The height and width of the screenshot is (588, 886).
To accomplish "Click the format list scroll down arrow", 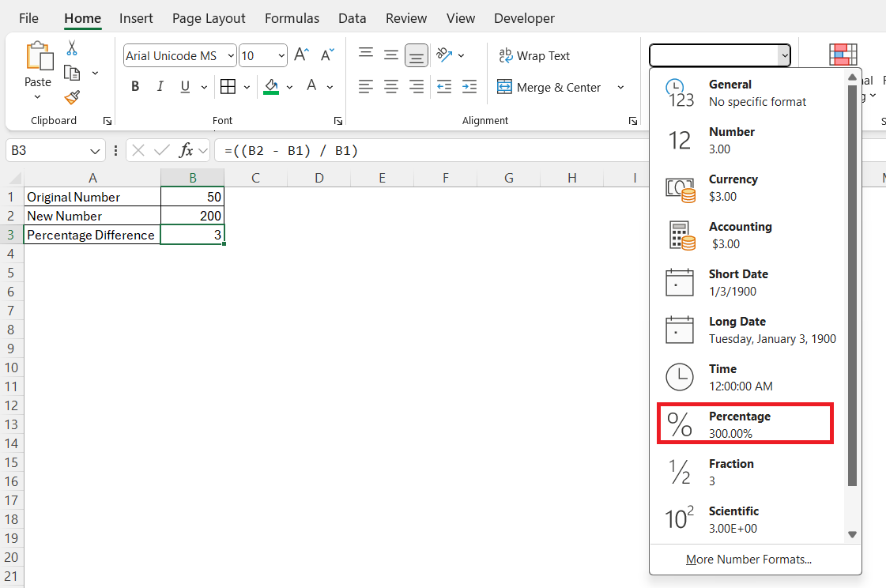I will [852, 534].
